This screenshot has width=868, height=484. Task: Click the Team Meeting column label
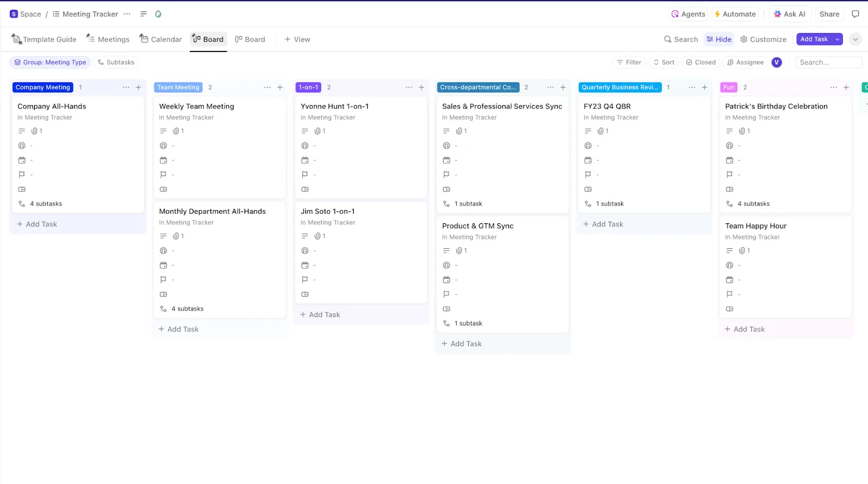click(178, 87)
